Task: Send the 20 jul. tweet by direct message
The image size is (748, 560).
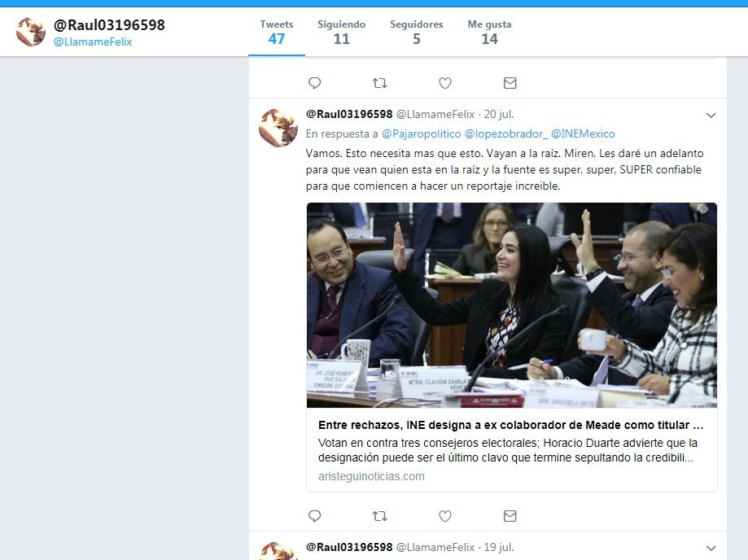Action: pyautogui.click(x=510, y=515)
